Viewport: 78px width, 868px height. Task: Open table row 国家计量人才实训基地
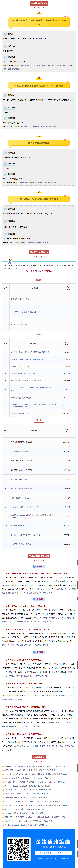pyautogui.click(x=39, y=324)
